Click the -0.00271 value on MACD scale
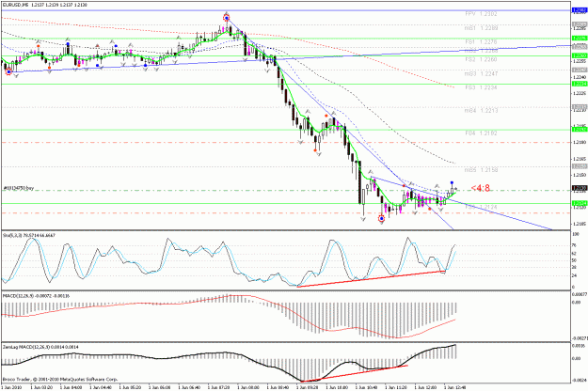 (x=580, y=338)
